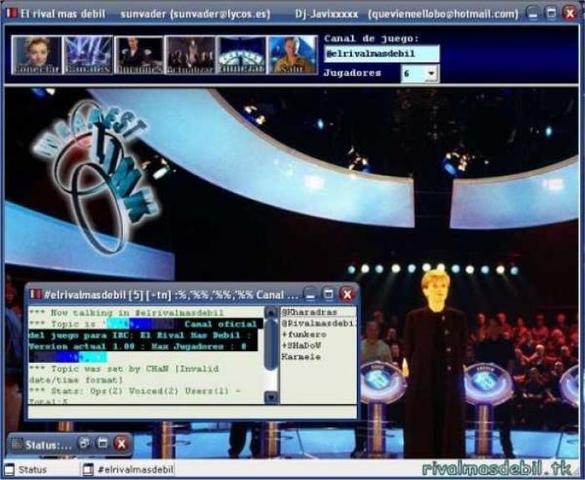Click the Conectar thumbnail button

coord(37,55)
